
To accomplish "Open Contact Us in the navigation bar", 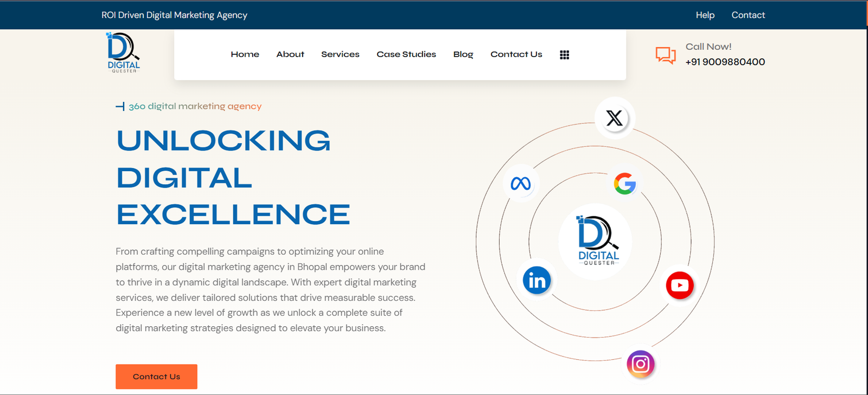I will (x=516, y=54).
